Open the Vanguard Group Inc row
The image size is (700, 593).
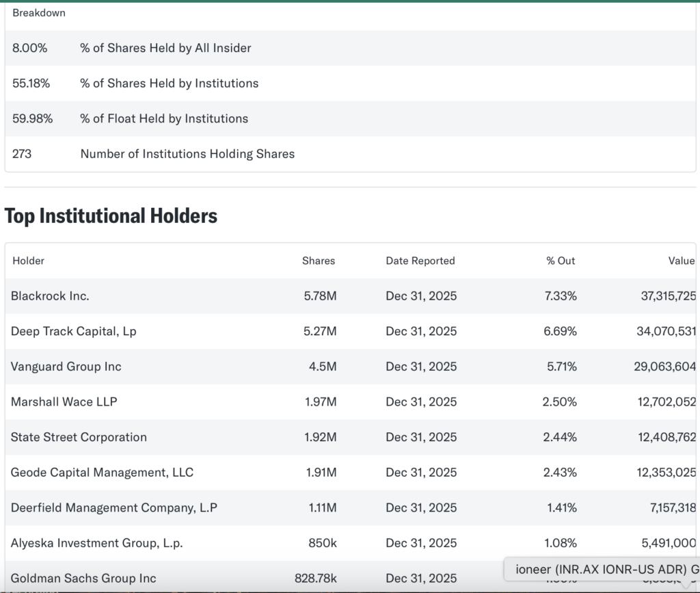[x=66, y=367]
